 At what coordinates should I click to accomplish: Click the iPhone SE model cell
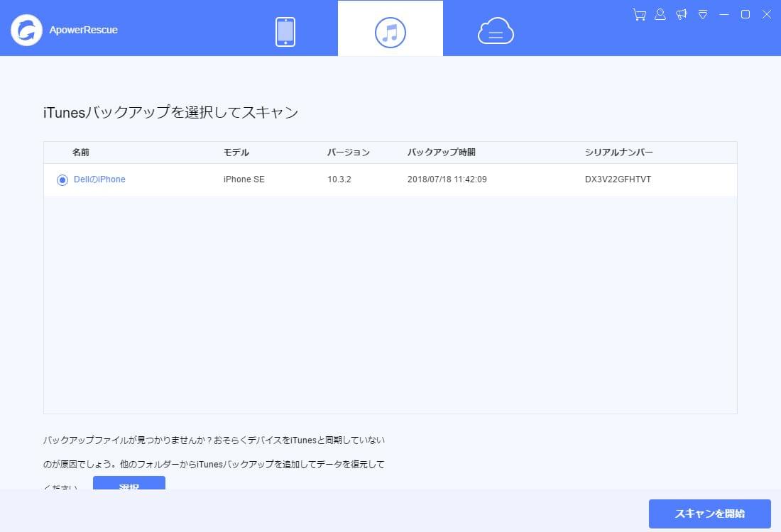tap(243, 179)
